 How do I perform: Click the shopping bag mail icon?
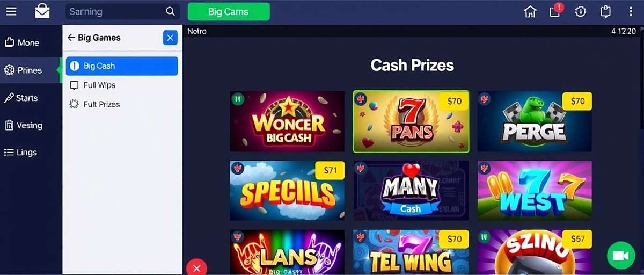click(42, 11)
